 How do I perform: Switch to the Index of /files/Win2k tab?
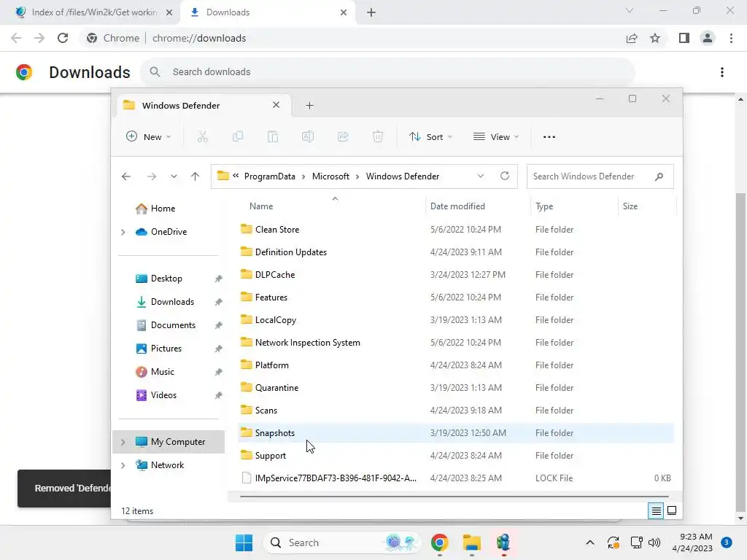coord(94,12)
